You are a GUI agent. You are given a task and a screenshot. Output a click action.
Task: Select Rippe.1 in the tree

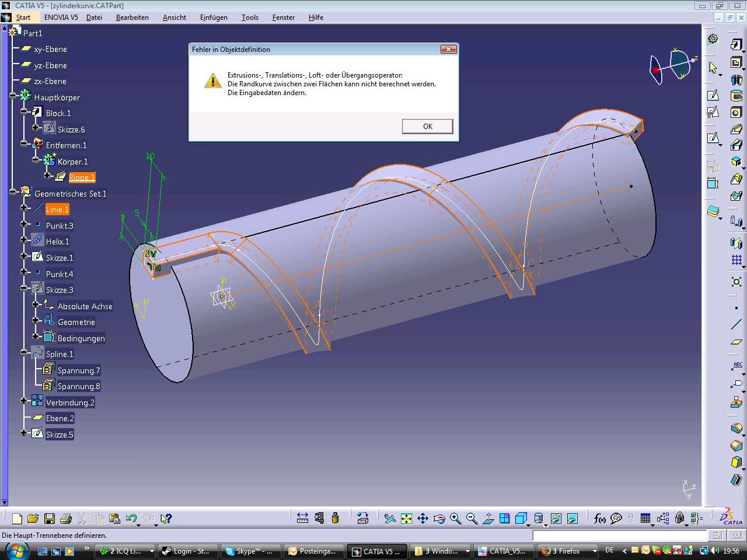(82, 177)
